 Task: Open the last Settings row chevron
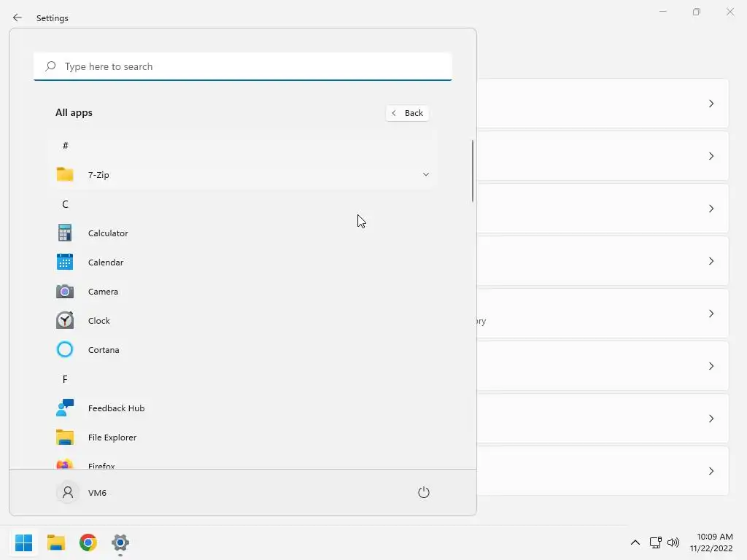[711, 471]
